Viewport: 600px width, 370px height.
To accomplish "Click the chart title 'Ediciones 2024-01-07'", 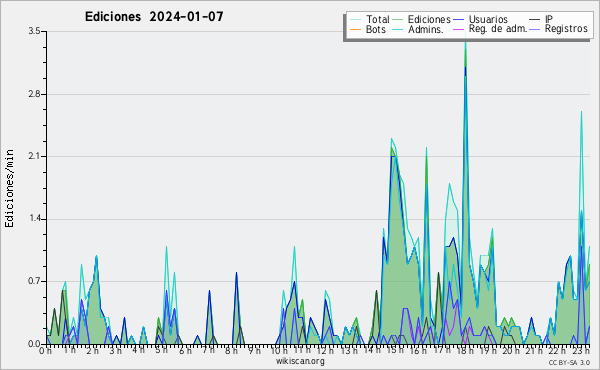I will pyautogui.click(x=154, y=17).
